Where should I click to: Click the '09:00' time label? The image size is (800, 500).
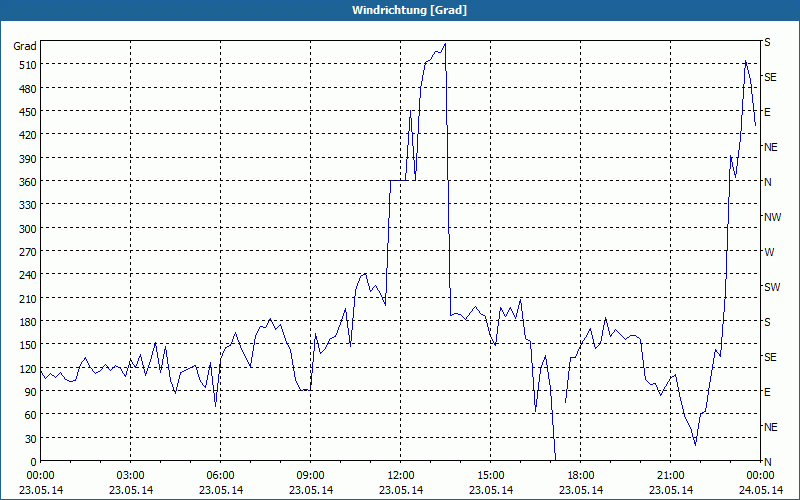[x=310, y=476]
